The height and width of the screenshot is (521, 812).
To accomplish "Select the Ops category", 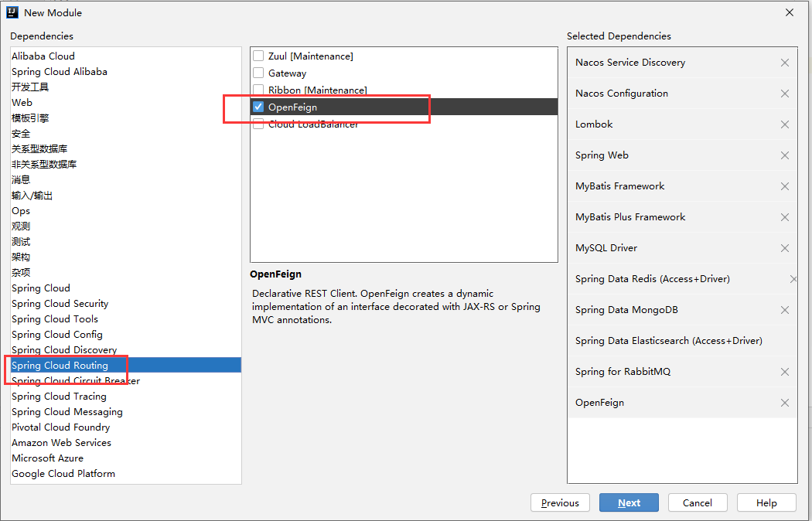I will (126, 211).
